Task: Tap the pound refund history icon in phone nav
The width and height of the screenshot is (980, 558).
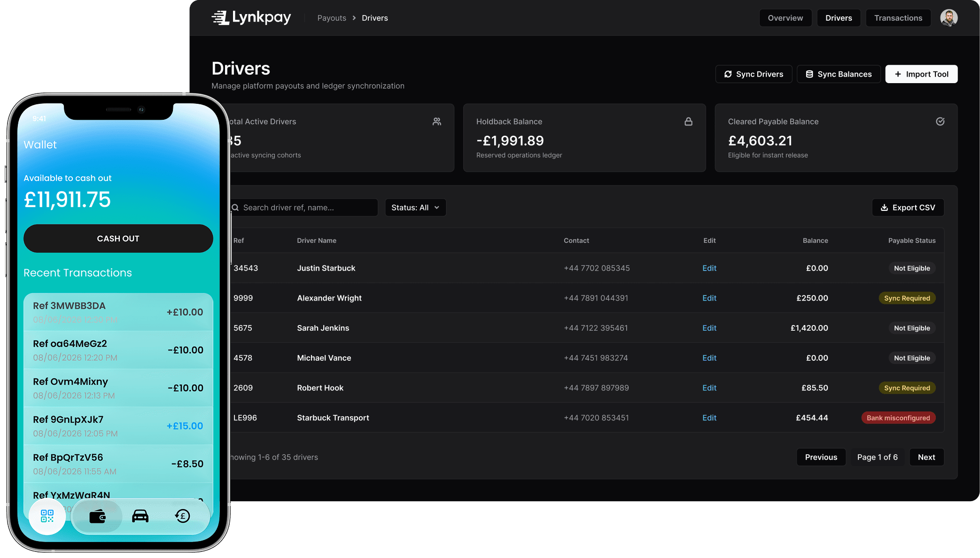Action: (182, 516)
